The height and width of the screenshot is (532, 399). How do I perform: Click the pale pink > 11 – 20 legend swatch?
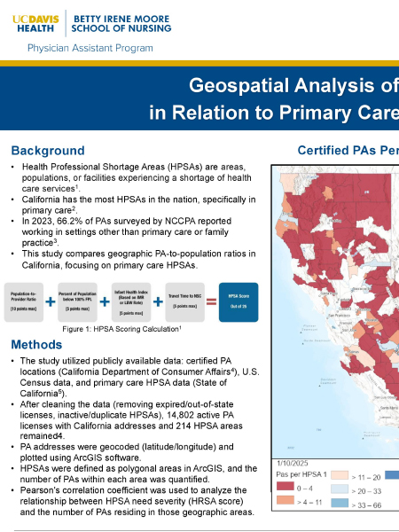(x=340, y=475)
